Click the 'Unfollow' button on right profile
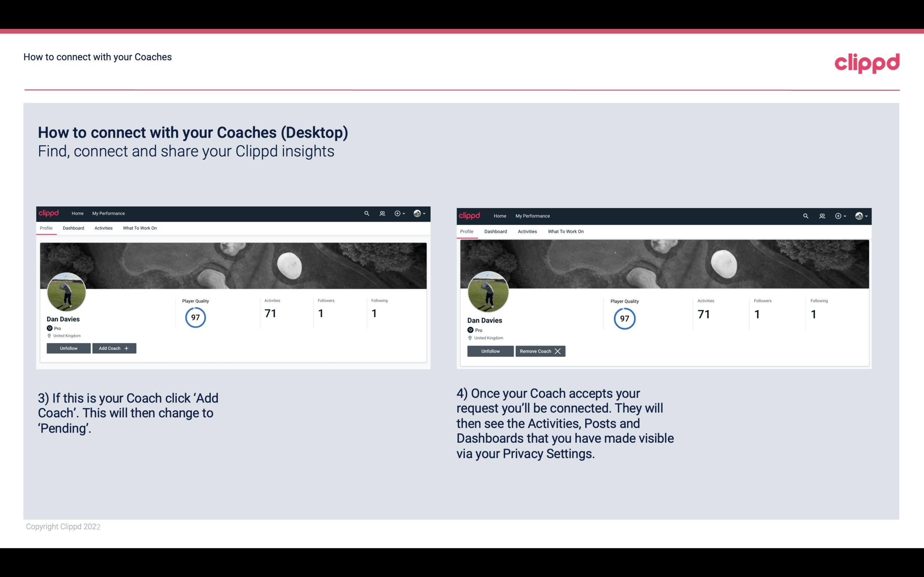Image resolution: width=924 pixels, height=577 pixels. 491,351
